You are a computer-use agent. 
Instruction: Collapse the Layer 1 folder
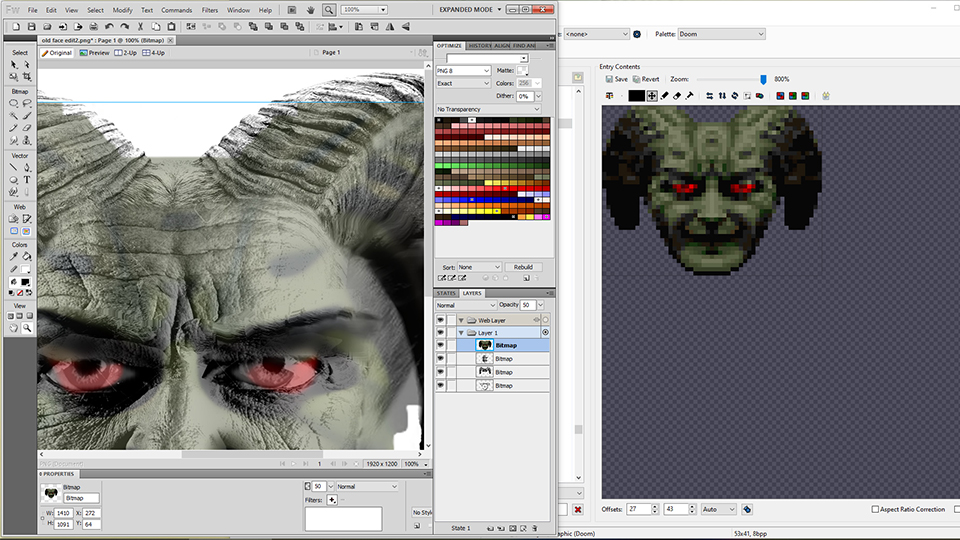[x=462, y=332]
